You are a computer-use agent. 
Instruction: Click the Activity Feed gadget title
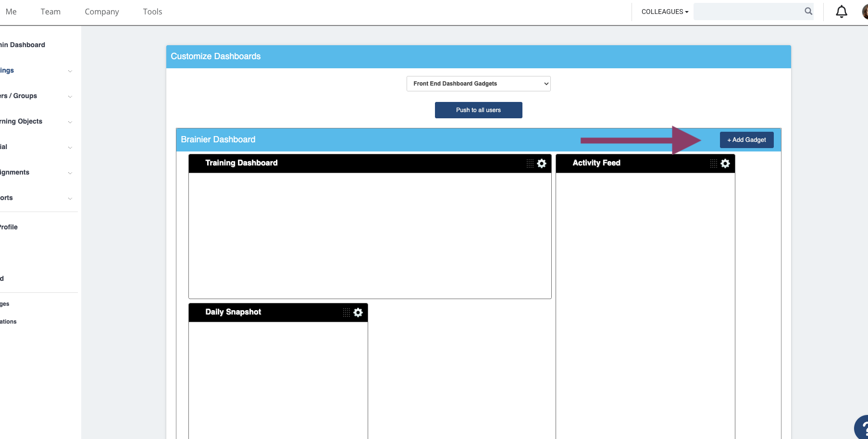(596, 163)
